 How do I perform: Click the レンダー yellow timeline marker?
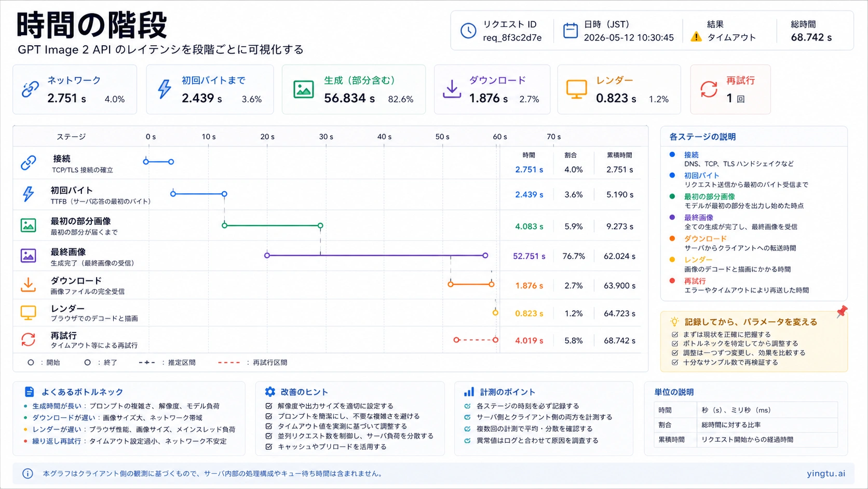[495, 312]
